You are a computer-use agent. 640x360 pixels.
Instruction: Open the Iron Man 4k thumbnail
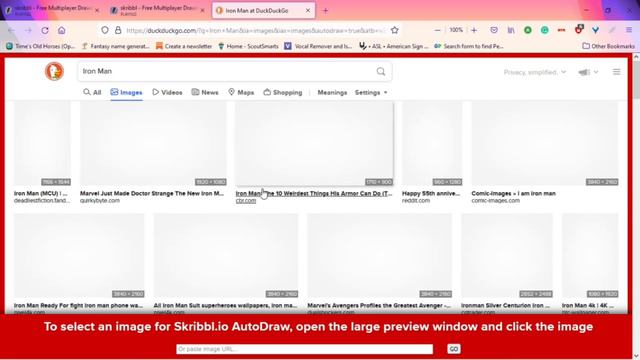pos(590,256)
